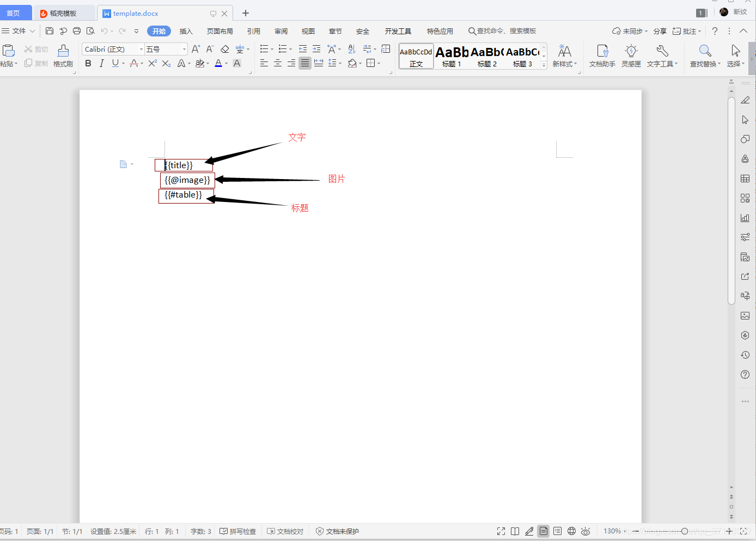The height and width of the screenshot is (541, 756).
Task: Increase font size with A+ icon
Action: [x=196, y=49]
